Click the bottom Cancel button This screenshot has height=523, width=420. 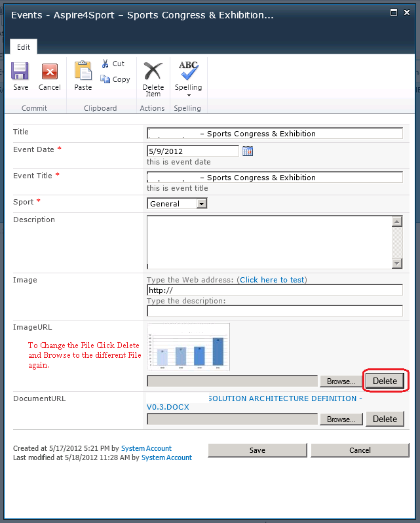pyautogui.click(x=360, y=450)
